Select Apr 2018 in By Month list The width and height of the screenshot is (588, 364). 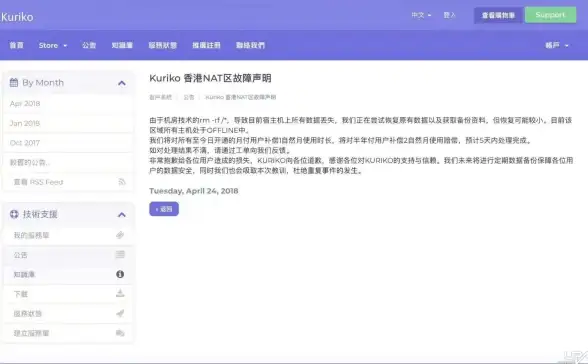68,103
